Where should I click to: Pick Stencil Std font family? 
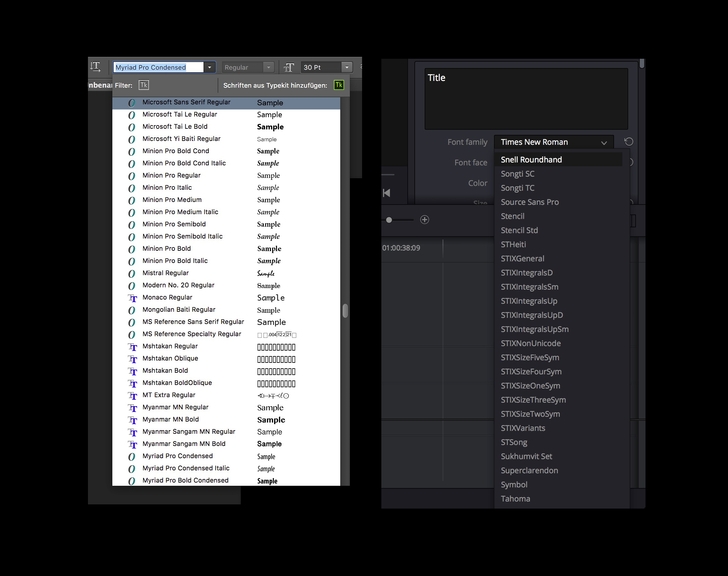(559, 230)
